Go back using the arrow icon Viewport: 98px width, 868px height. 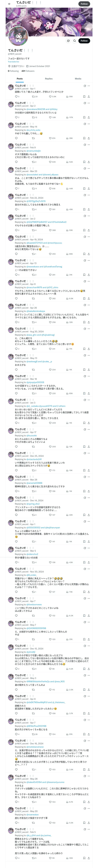9,4
